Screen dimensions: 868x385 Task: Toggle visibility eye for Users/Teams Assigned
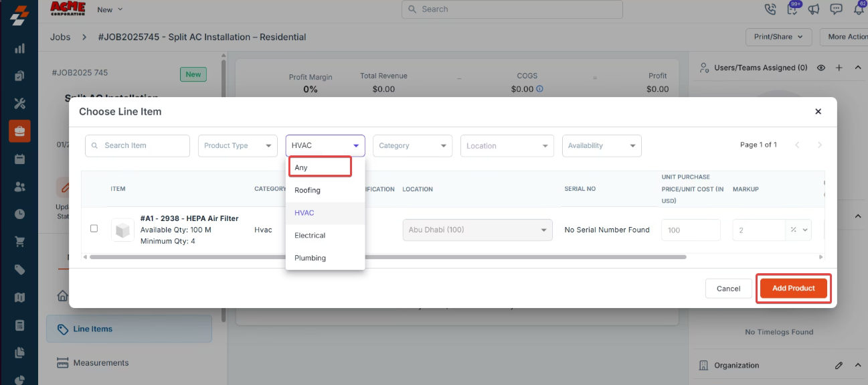click(821, 68)
